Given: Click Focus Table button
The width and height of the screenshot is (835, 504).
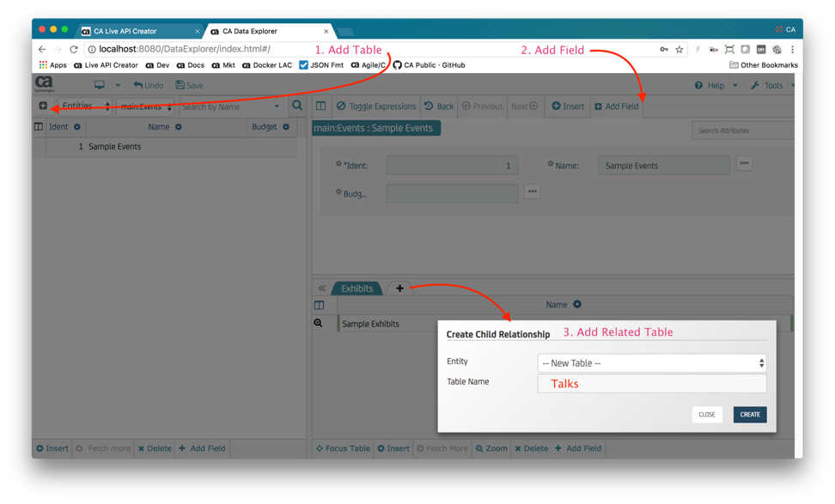Looking at the screenshot, I should point(343,448).
